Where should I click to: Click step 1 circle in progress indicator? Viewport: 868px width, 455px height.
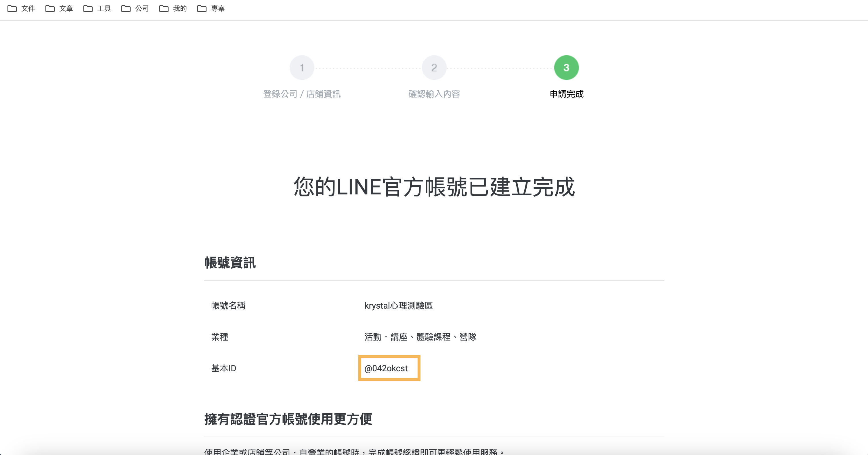tap(302, 68)
